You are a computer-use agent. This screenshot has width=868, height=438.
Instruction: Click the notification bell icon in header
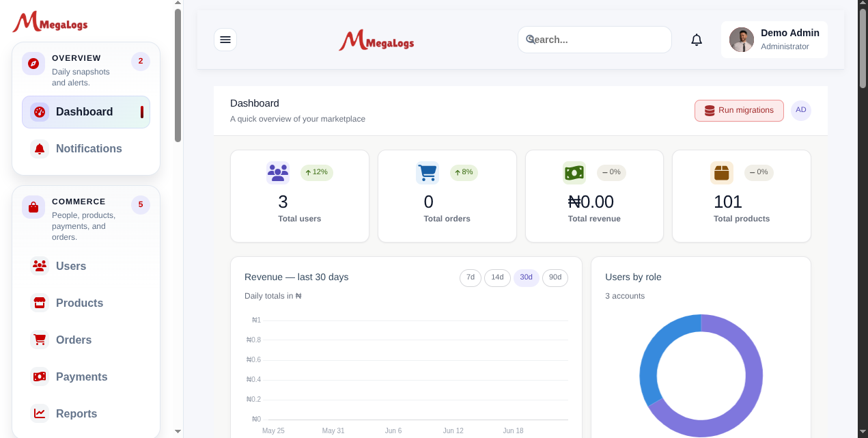click(x=697, y=40)
